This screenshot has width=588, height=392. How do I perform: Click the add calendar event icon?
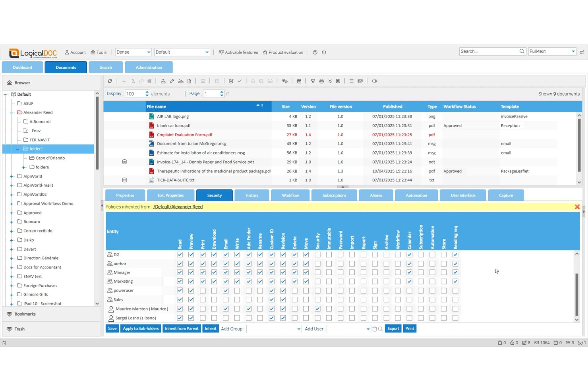[299, 81]
